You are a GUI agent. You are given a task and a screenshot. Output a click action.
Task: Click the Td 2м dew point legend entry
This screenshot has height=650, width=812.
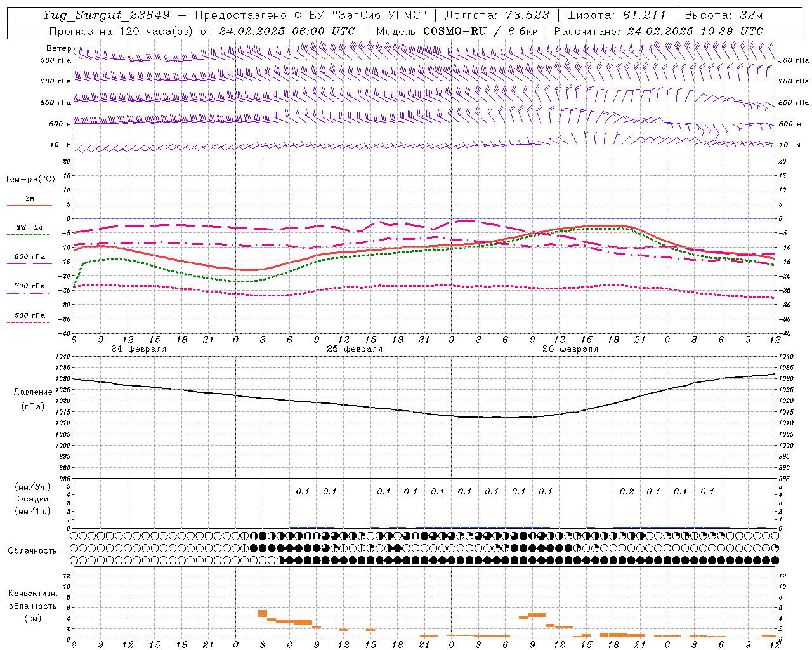coord(29,227)
